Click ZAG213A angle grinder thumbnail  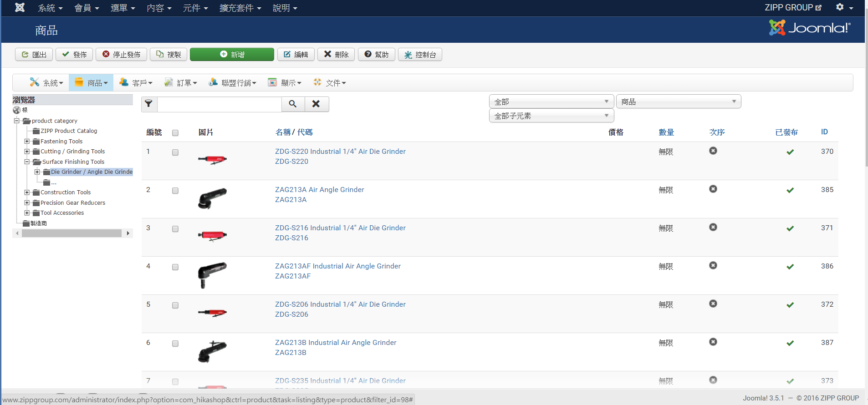click(212, 198)
